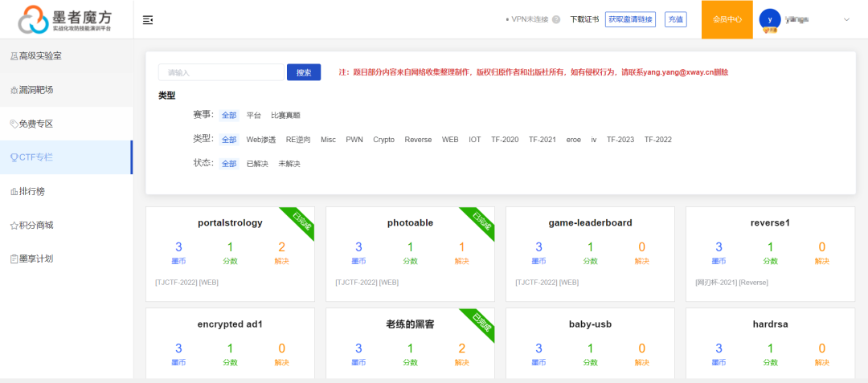
Task: Filter by WEB type
Action: [450, 140]
